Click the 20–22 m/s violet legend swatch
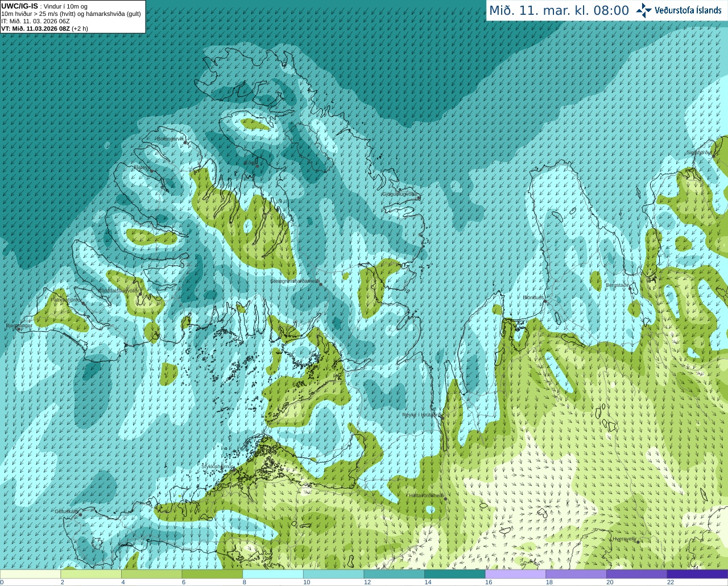This screenshot has width=728, height=586. 636,574
